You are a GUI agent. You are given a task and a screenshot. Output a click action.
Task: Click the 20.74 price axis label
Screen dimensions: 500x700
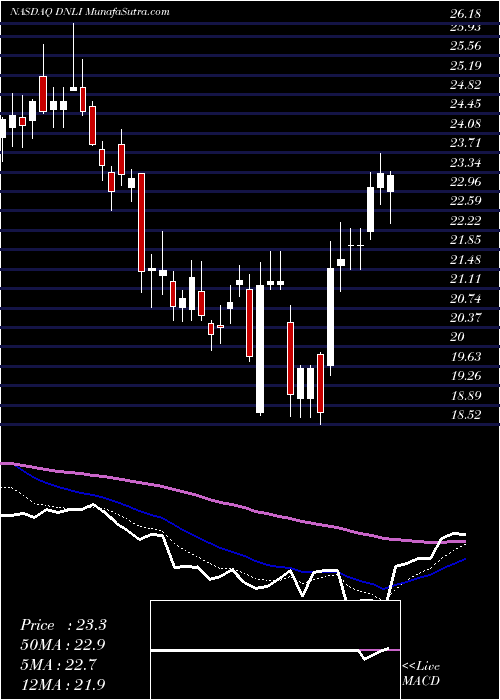pos(466,299)
